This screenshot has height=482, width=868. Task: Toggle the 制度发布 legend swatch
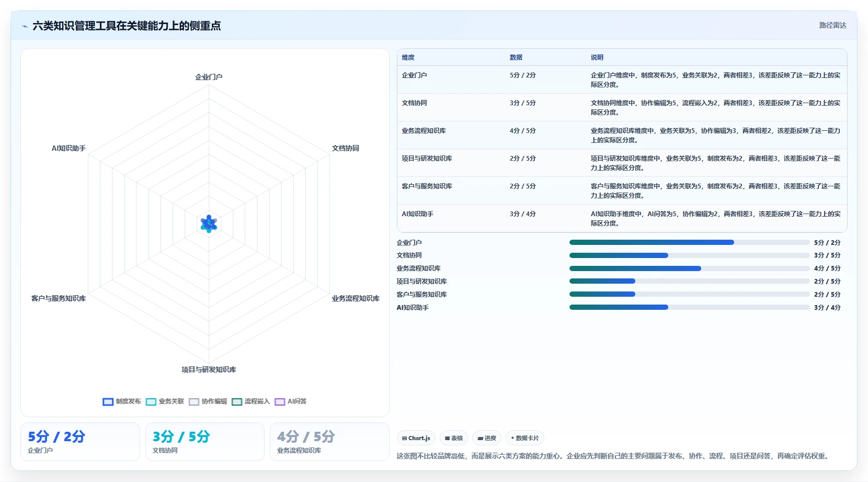pyautogui.click(x=108, y=402)
